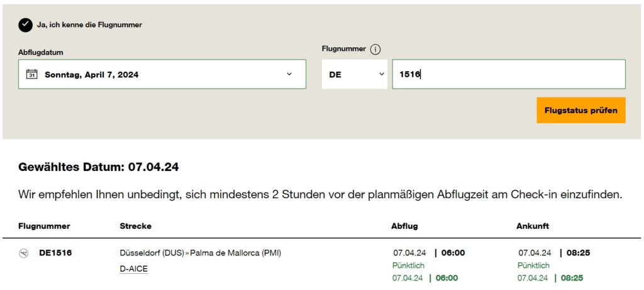The image size is (644, 290).
Task: Click the bold 06:00 scheduled departure time
Action: 453,254
